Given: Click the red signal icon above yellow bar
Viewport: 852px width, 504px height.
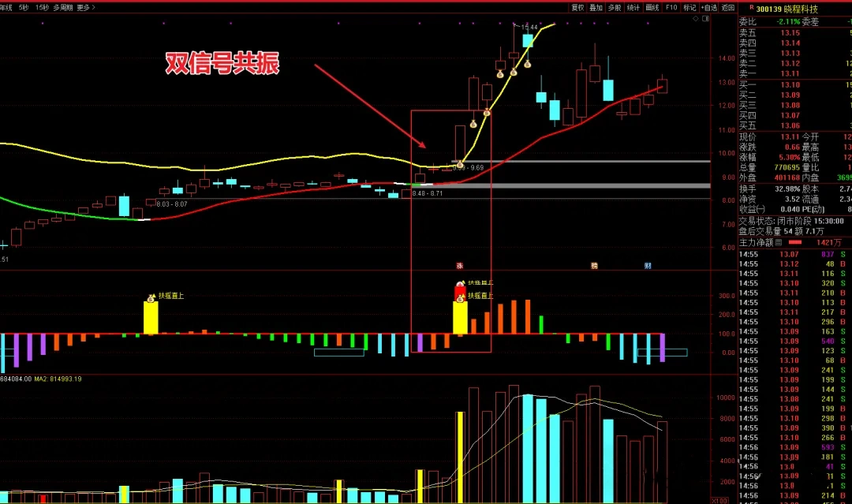Looking at the screenshot, I should (460, 283).
